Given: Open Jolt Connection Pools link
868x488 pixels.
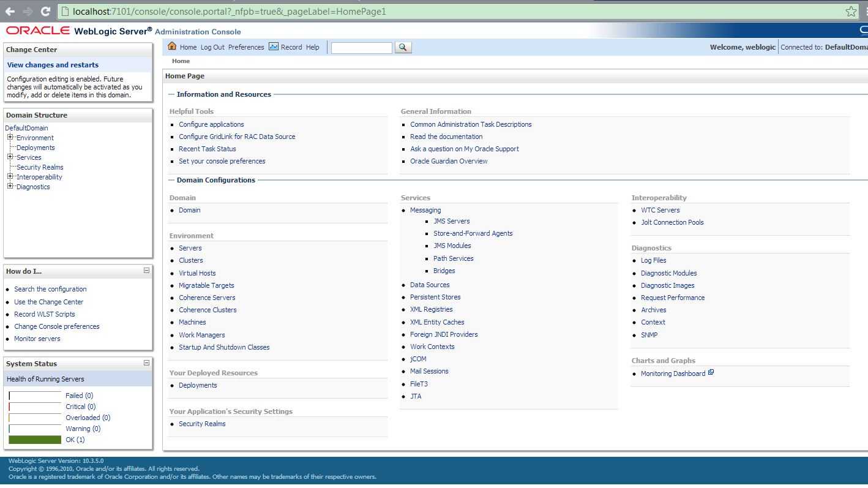Looking at the screenshot, I should point(672,222).
